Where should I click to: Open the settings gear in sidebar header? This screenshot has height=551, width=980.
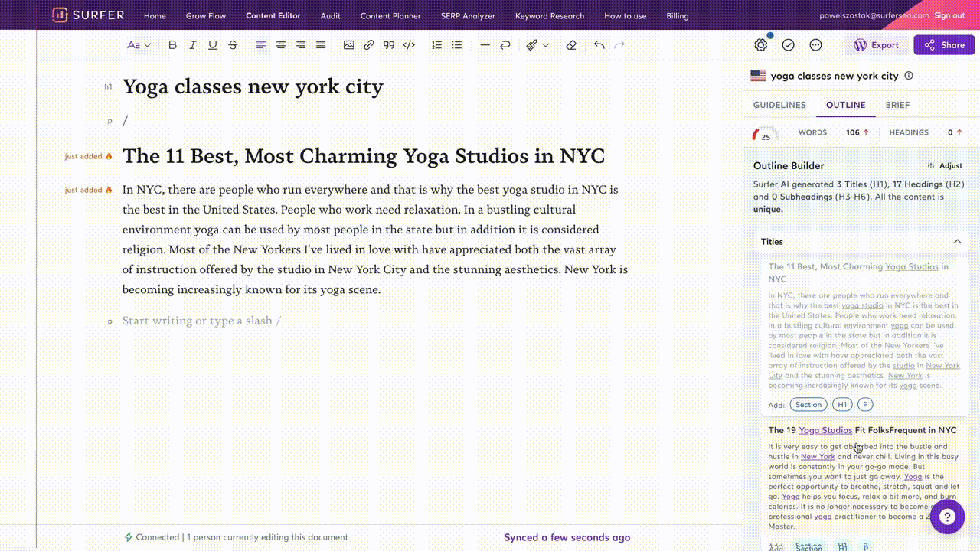[x=760, y=45]
